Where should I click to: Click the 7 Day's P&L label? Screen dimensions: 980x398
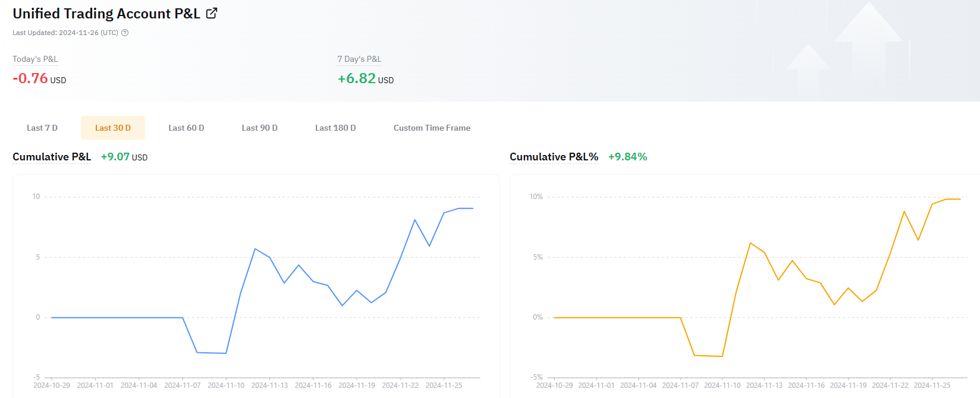pyautogui.click(x=359, y=59)
